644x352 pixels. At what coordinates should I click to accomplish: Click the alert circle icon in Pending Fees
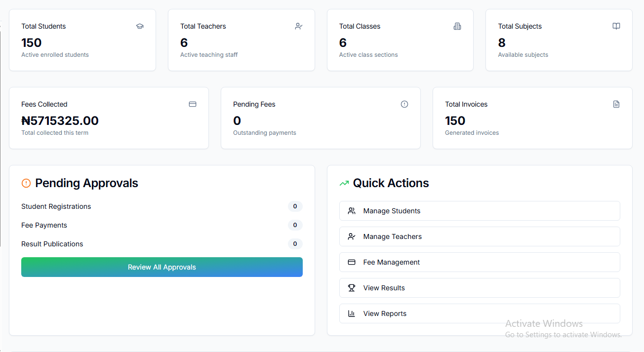(x=404, y=104)
